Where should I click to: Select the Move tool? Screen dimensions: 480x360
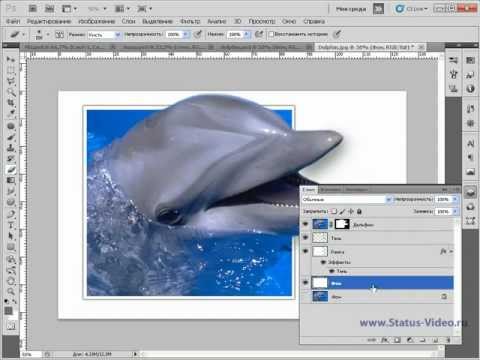pos(11,59)
